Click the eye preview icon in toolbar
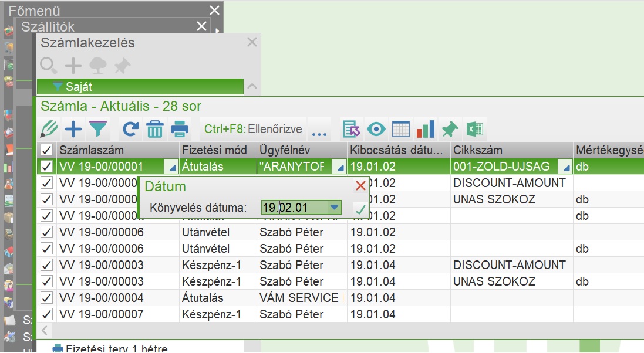 (376, 129)
